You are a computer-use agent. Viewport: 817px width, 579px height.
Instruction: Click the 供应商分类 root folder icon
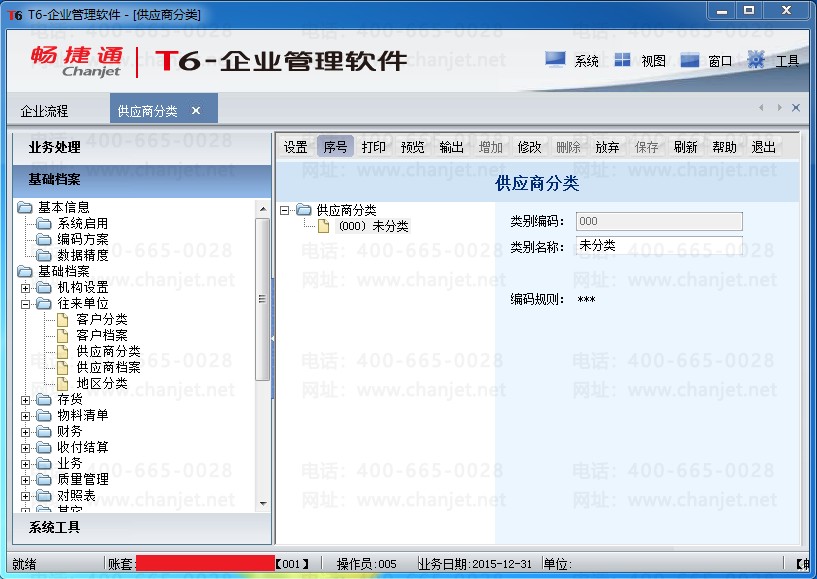coord(304,210)
